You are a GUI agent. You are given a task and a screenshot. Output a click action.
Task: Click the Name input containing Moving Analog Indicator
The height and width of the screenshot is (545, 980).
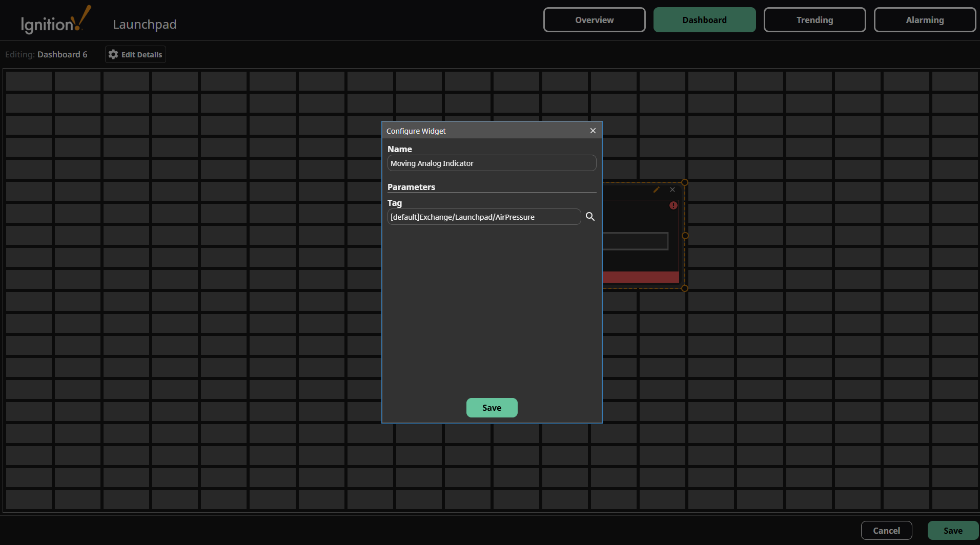point(491,163)
